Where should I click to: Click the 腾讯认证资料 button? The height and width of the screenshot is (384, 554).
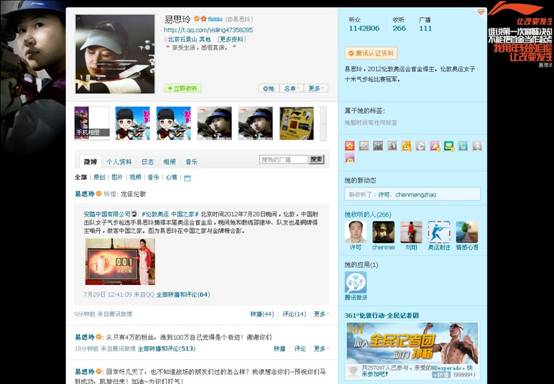tap(371, 53)
